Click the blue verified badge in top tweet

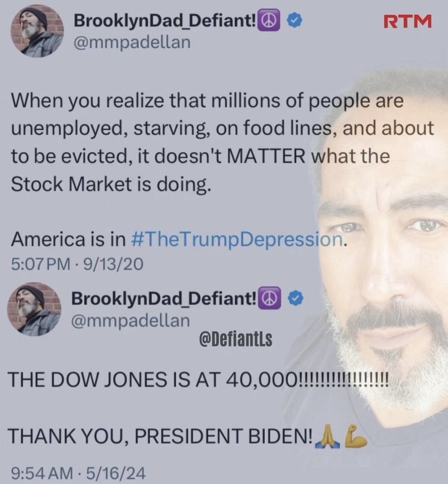click(x=295, y=21)
